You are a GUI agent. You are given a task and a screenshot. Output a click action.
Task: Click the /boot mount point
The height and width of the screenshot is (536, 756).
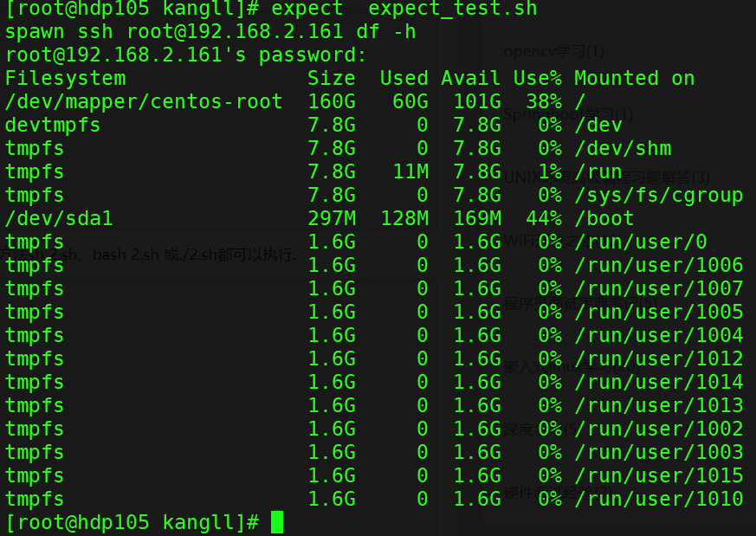tap(604, 218)
